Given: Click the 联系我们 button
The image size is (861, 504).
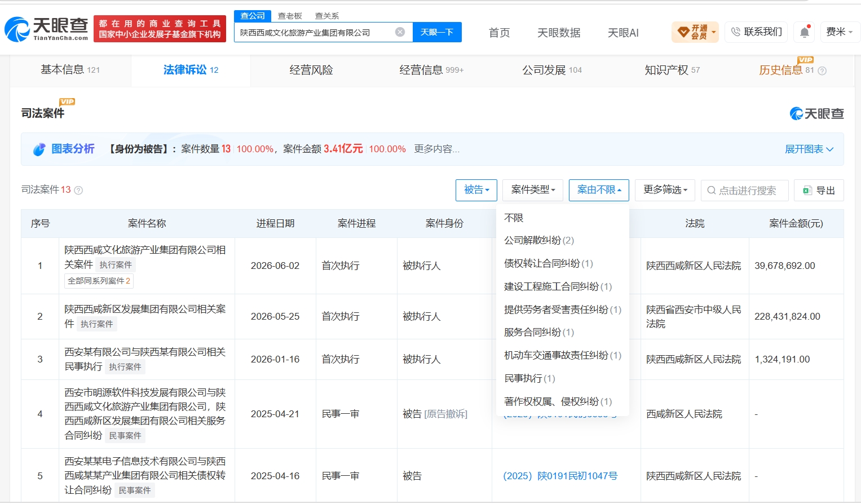Looking at the screenshot, I should click(x=756, y=32).
